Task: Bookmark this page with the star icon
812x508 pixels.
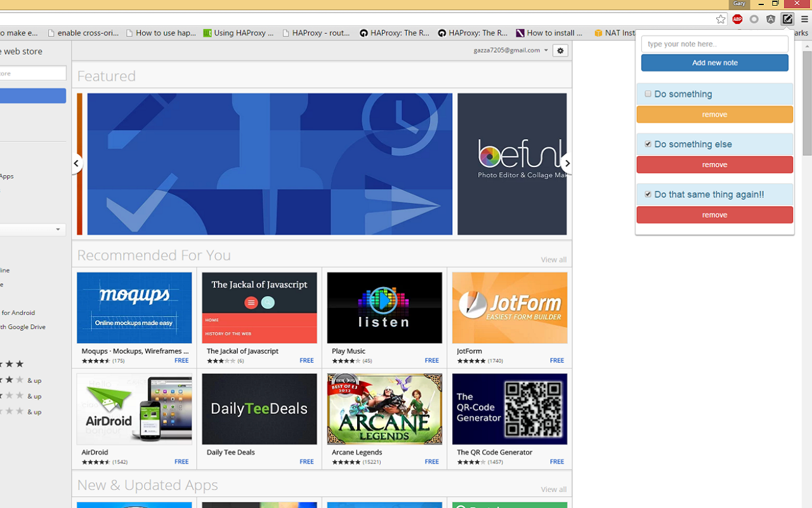Action: click(x=721, y=20)
